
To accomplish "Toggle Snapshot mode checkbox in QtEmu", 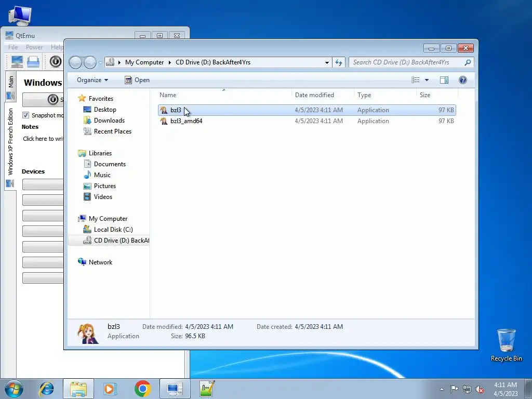I will click(x=26, y=115).
